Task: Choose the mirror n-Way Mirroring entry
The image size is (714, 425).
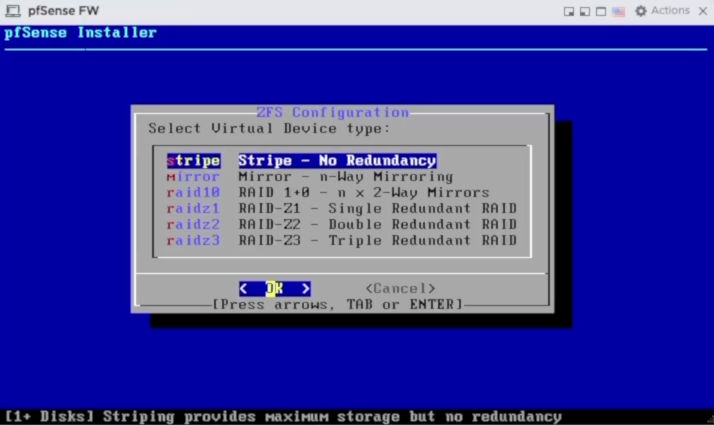Action: click(310, 177)
